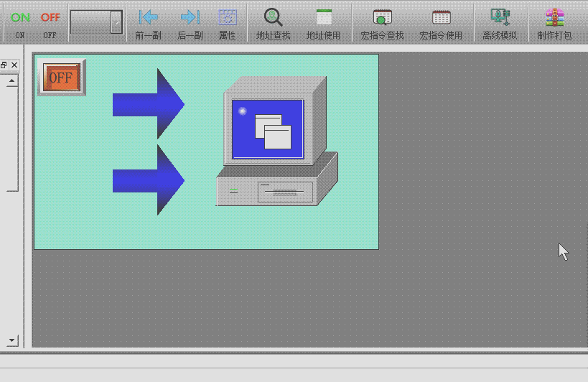Click 制作打包 package build icon
Screen dimensions: 588x382
pyautogui.click(x=554, y=22)
